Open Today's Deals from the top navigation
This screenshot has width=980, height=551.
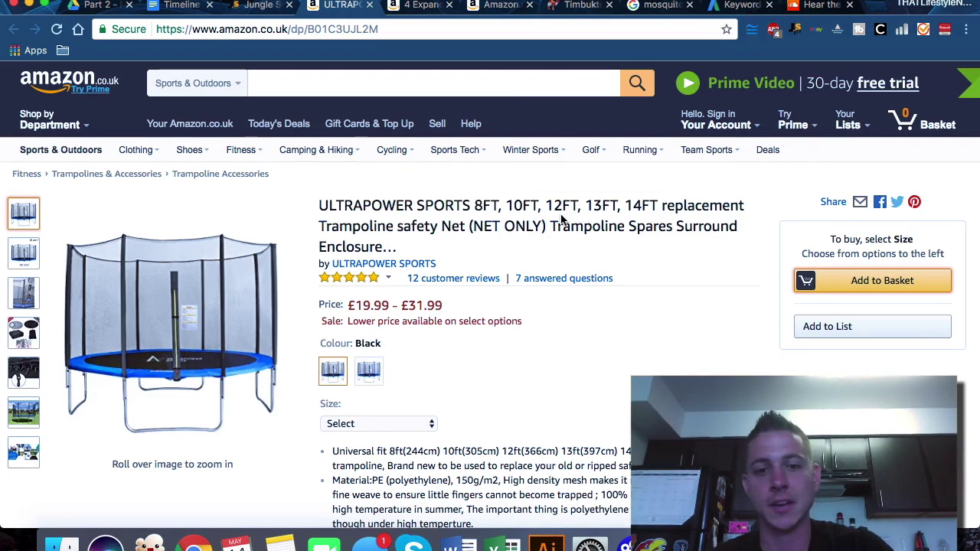point(279,124)
